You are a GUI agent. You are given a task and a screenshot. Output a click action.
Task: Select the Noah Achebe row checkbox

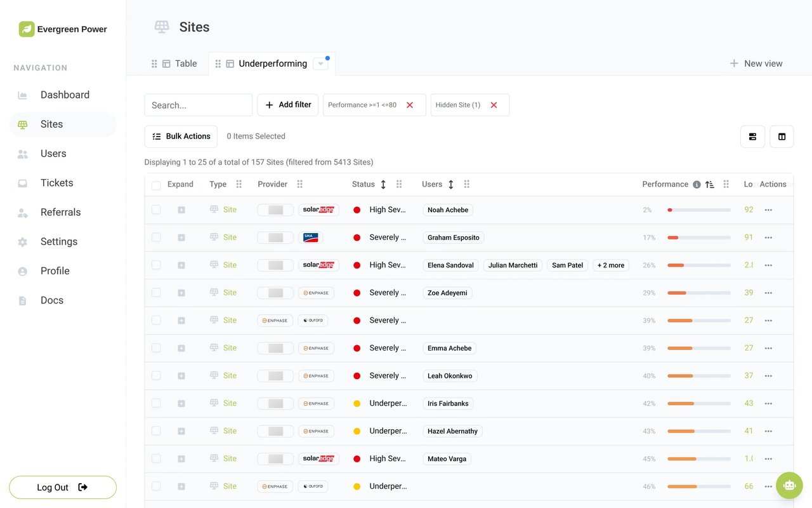[x=156, y=210]
